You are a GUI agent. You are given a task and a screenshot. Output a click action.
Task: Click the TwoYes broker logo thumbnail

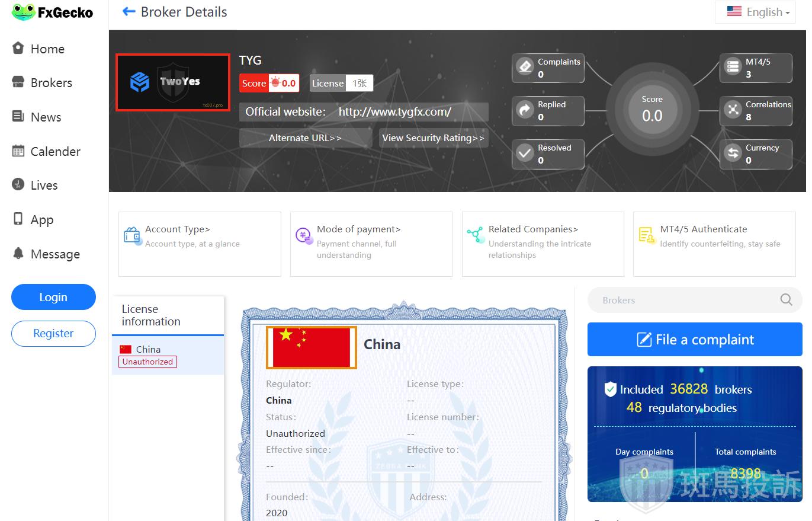pos(172,82)
